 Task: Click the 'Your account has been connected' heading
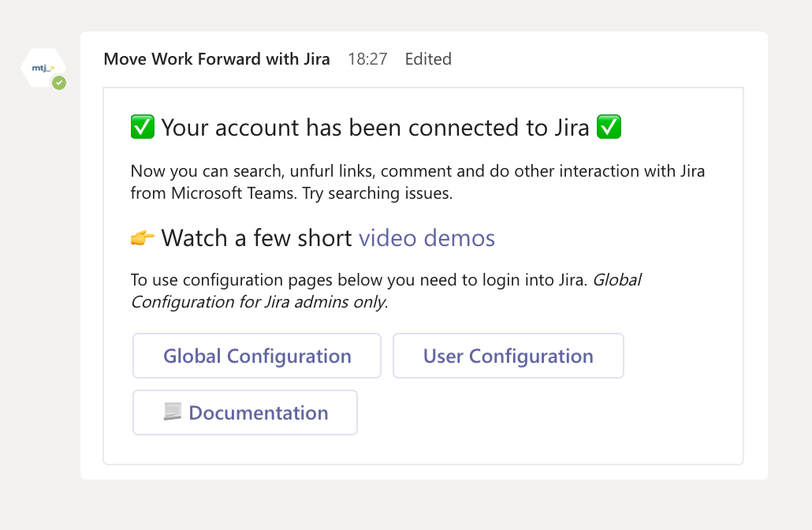tap(375, 127)
